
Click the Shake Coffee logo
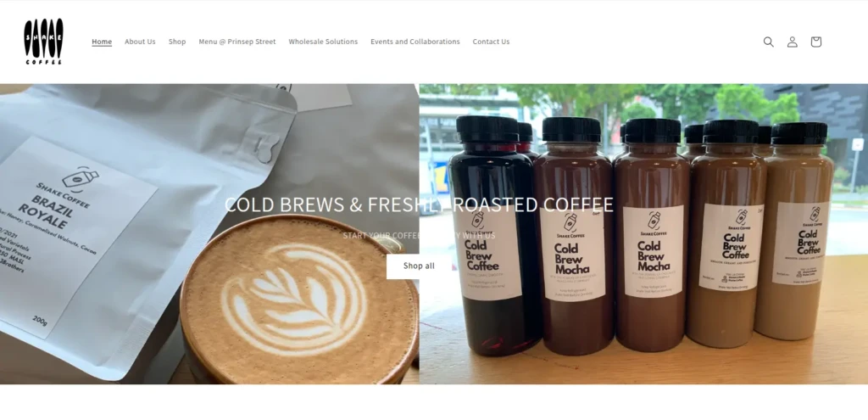43,42
